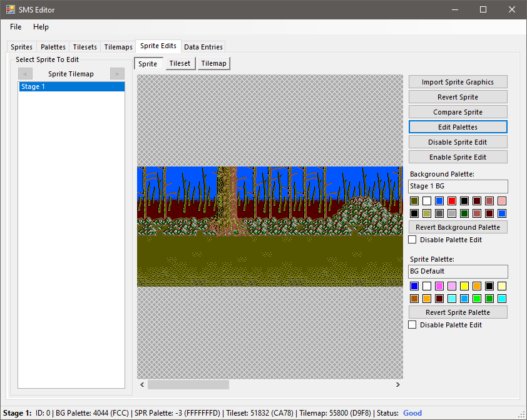Click Revert Background Palette button
This screenshot has height=420, width=527.
(x=458, y=227)
